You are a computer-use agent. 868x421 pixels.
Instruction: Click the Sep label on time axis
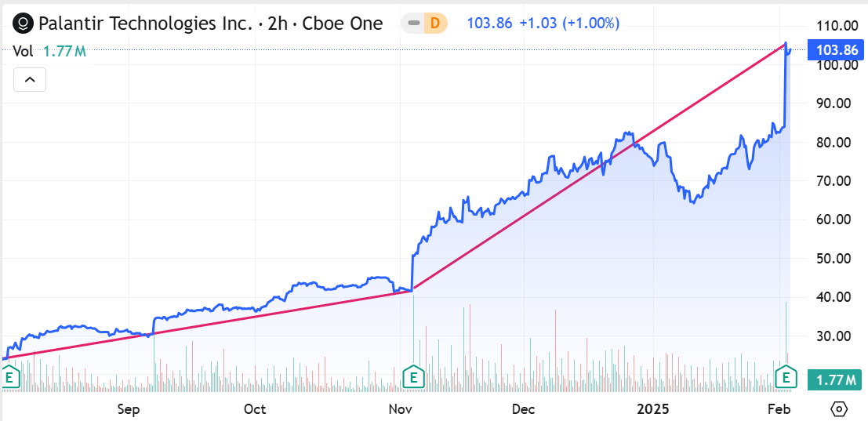tap(128, 409)
